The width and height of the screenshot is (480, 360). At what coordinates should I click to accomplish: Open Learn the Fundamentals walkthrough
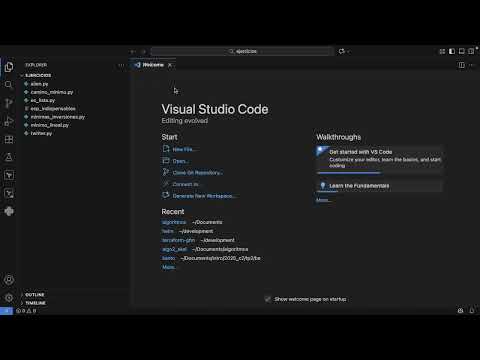380,186
